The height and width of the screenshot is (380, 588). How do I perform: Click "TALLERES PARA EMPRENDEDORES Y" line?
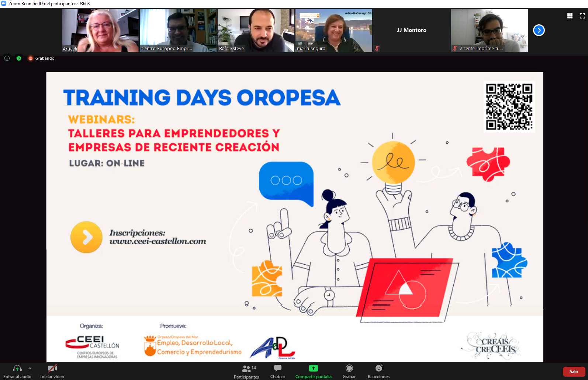[x=174, y=133]
